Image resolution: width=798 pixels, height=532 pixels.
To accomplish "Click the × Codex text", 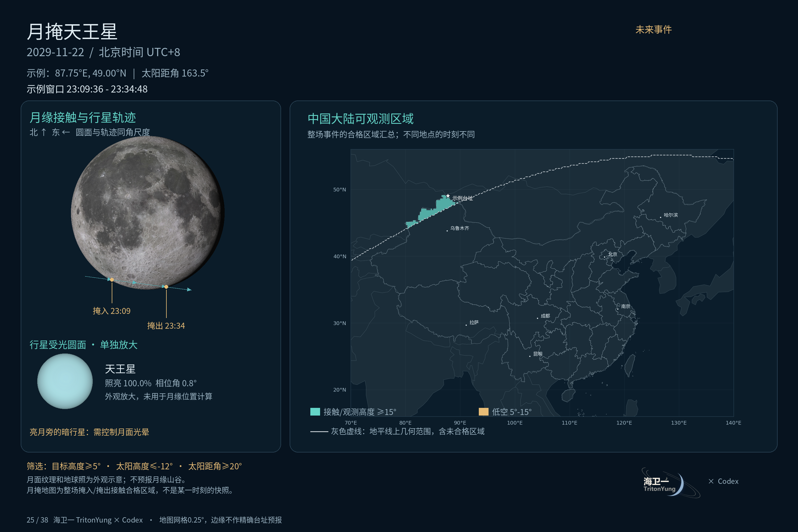I will point(723,481).
